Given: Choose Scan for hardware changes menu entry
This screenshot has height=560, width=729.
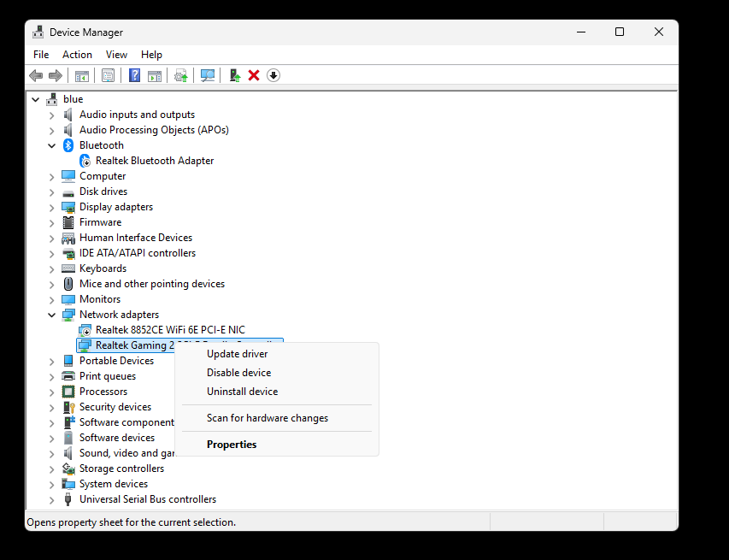Looking at the screenshot, I should click(x=277, y=418).
